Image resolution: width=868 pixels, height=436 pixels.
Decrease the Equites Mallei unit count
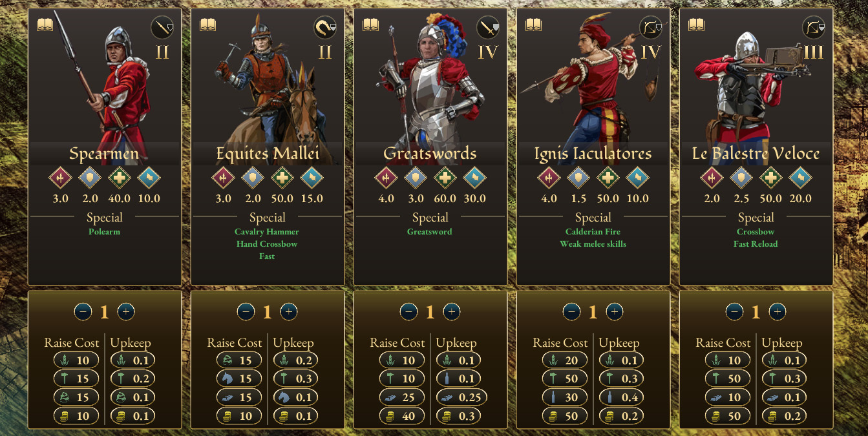tap(246, 312)
